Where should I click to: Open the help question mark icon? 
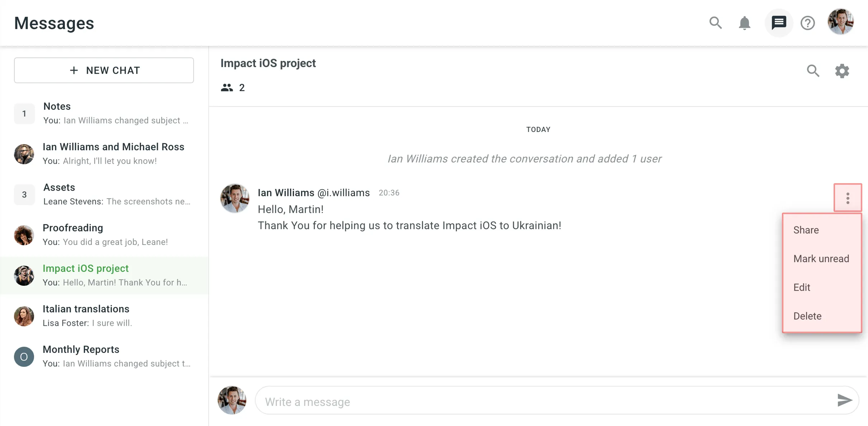coord(807,23)
